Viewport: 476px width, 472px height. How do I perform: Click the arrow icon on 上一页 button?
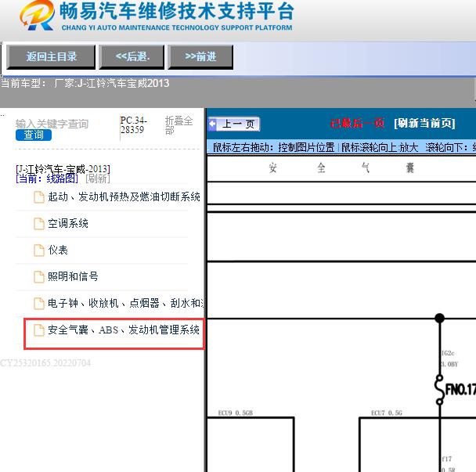coord(213,124)
